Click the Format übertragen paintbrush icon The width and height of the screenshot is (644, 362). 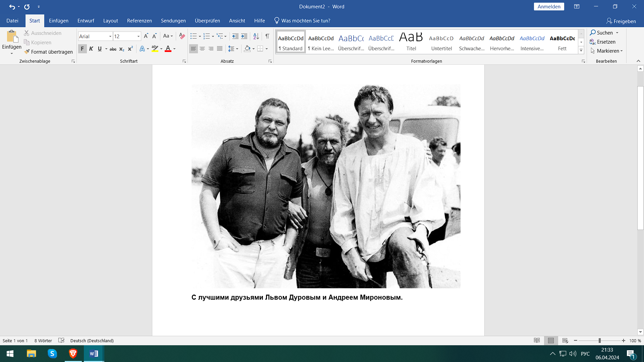click(27, 52)
